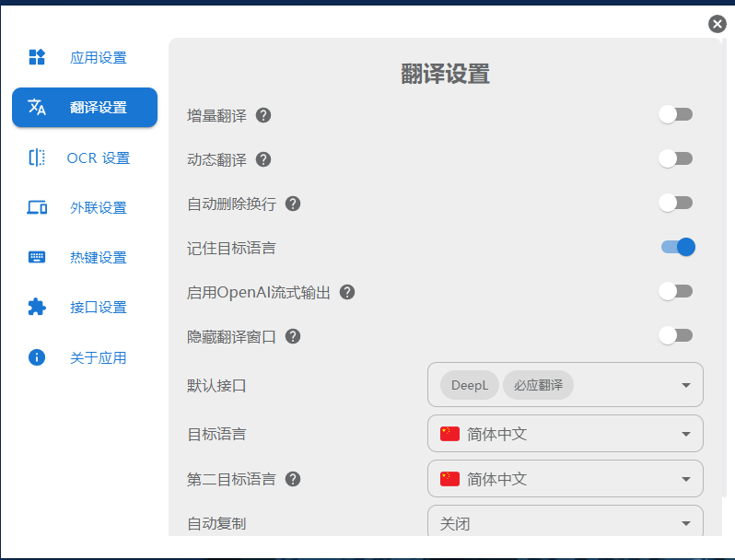Click the 翻译设置 page heading
Image resolution: width=735 pixels, height=560 pixels.
pyautogui.click(x=445, y=74)
